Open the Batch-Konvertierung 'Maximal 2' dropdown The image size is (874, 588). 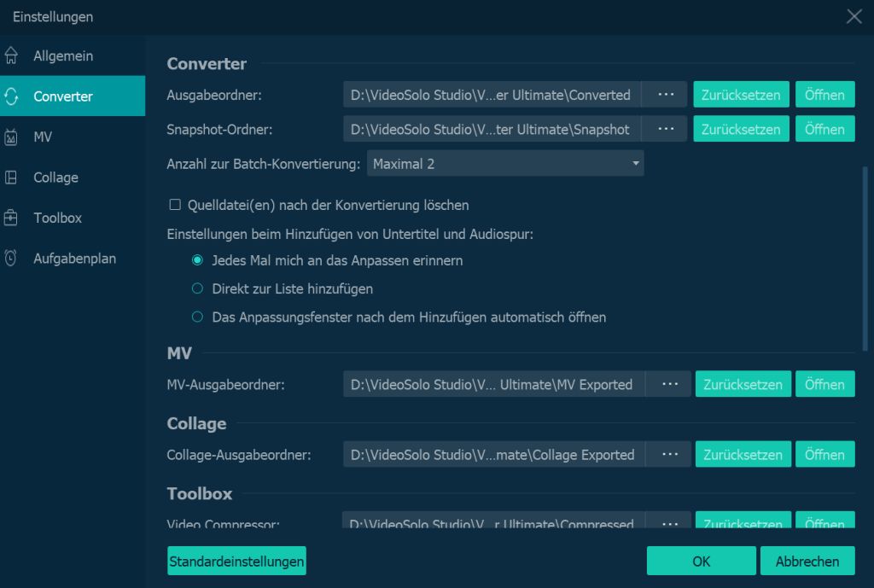(505, 163)
